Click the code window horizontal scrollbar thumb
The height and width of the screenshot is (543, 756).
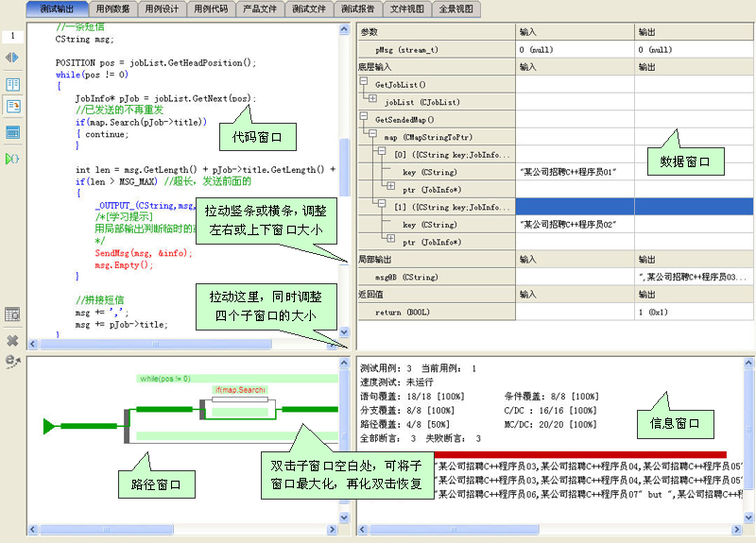point(155,344)
